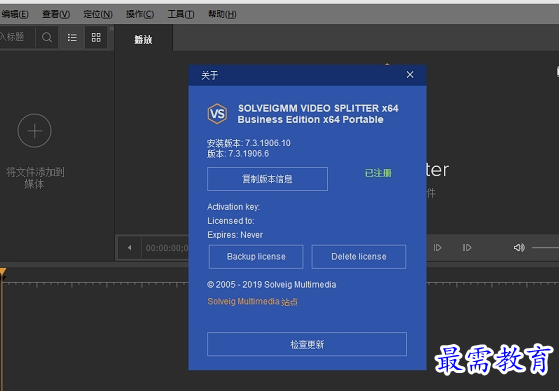This screenshot has height=391, width=559.
Task: Click the 检查更新 button
Action: pyautogui.click(x=307, y=344)
